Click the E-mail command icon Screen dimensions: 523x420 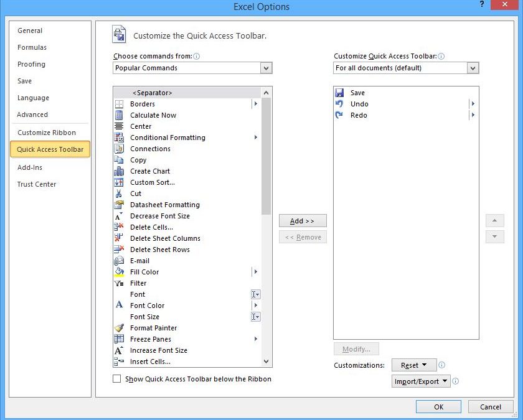(x=119, y=261)
